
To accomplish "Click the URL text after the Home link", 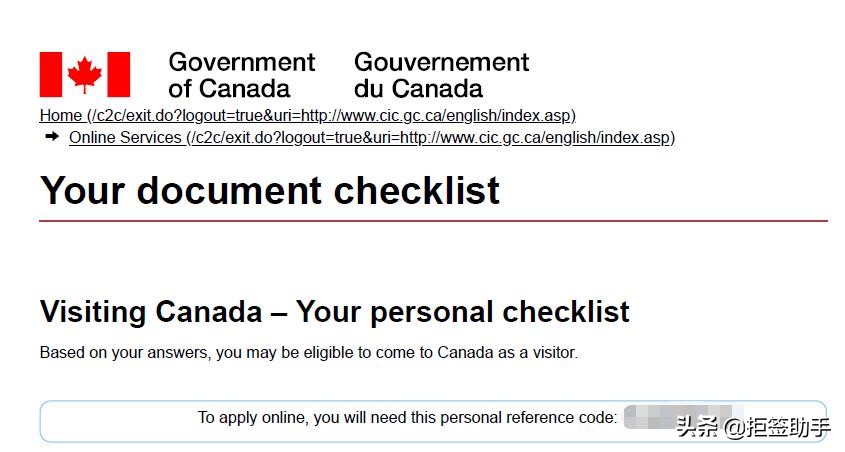I will pos(332,116).
